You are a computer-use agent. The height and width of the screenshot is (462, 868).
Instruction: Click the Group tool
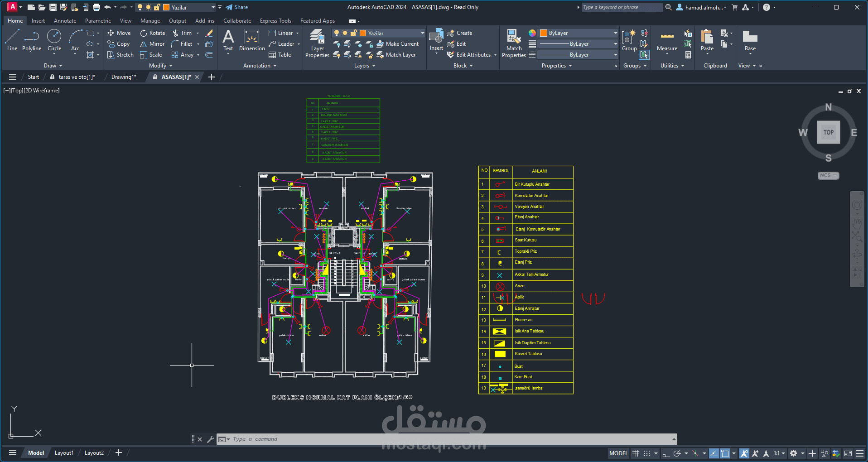(629, 40)
